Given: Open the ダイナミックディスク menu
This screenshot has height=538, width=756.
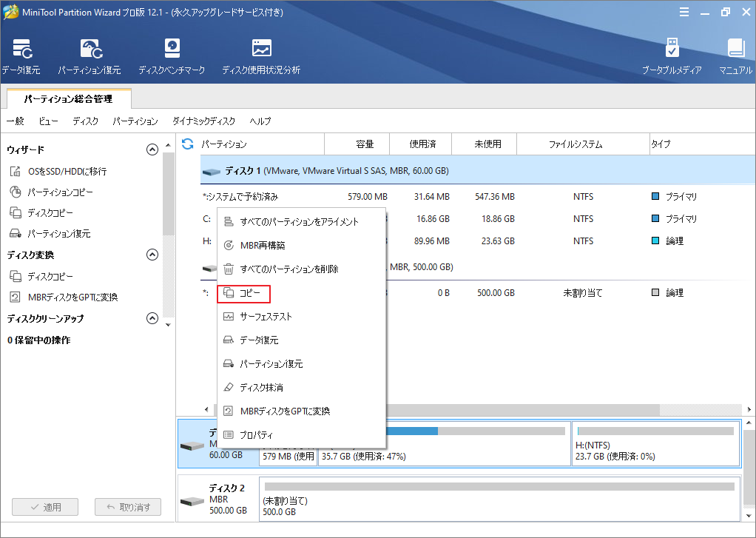Looking at the screenshot, I should point(204,121).
